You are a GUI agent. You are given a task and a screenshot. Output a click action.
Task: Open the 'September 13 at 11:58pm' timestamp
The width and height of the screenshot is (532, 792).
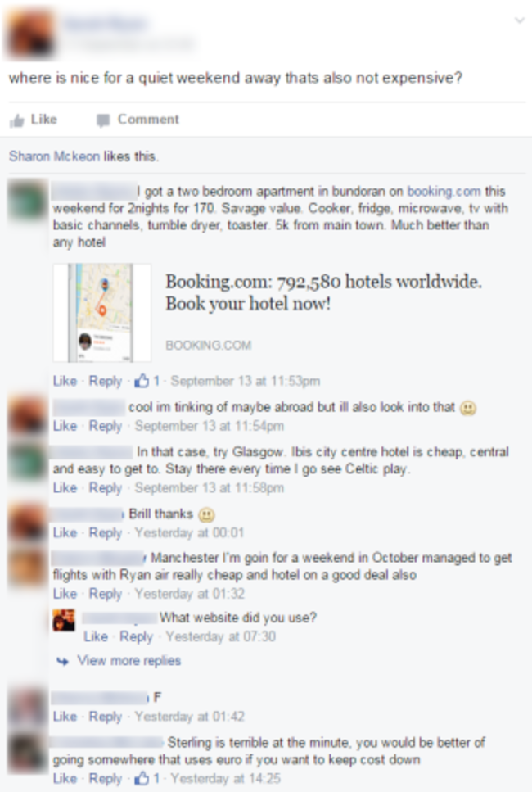point(209,487)
